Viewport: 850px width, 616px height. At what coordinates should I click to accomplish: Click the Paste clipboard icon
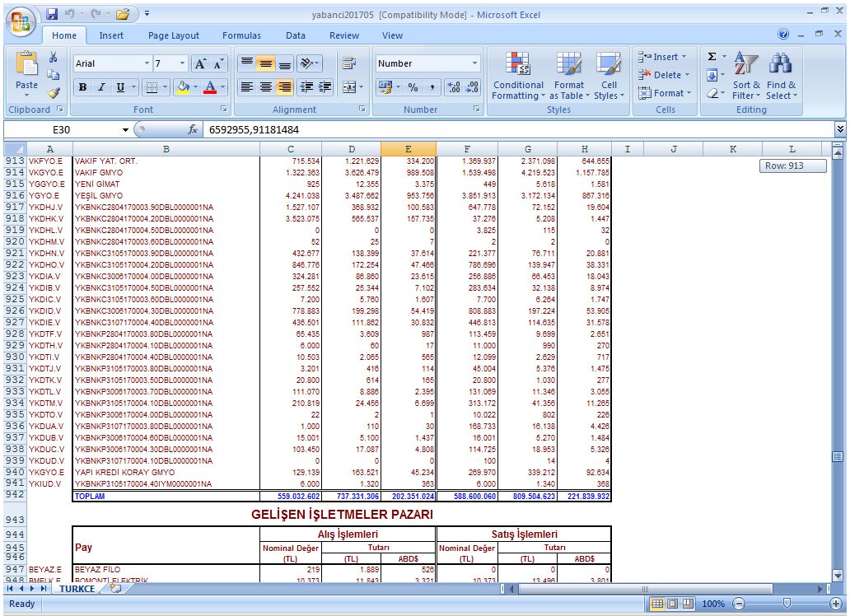pos(26,64)
